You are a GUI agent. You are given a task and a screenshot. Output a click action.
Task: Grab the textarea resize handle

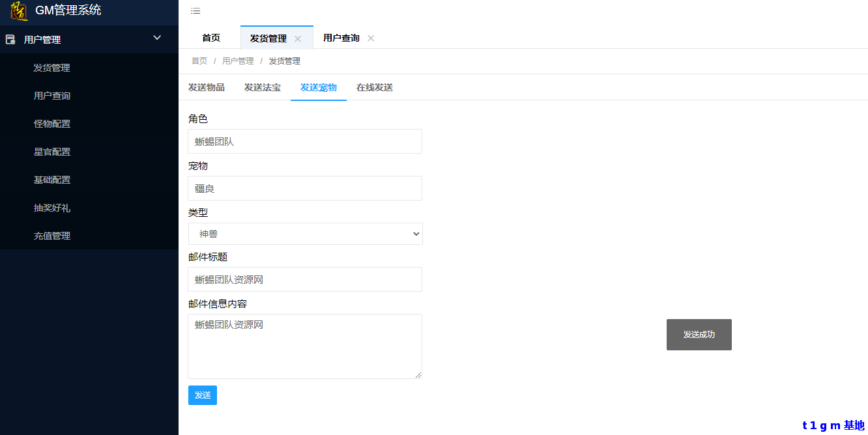tap(418, 375)
